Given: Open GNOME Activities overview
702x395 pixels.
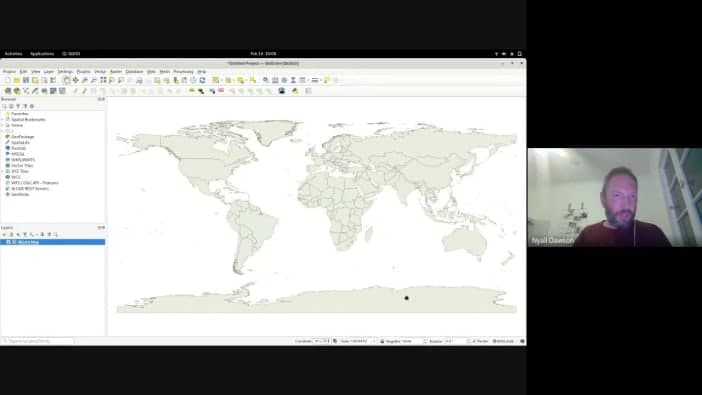Looking at the screenshot, I should [13, 54].
